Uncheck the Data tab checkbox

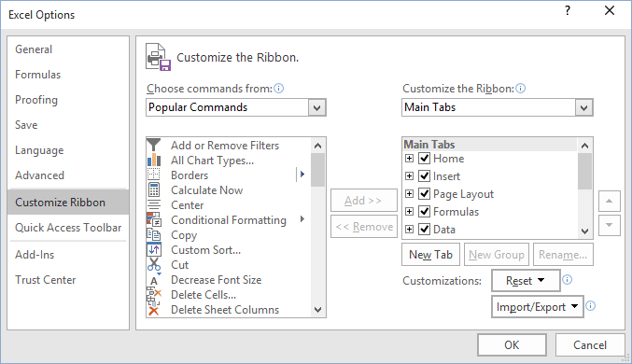click(x=424, y=229)
